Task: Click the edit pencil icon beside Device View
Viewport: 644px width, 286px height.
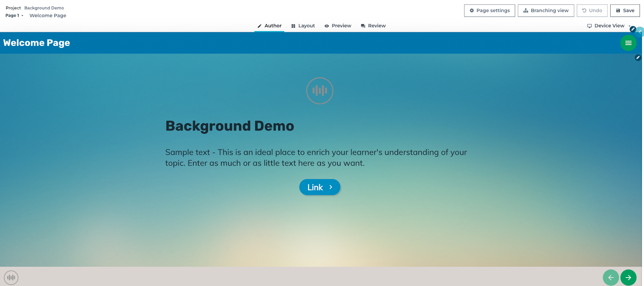Action: [633, 29]
